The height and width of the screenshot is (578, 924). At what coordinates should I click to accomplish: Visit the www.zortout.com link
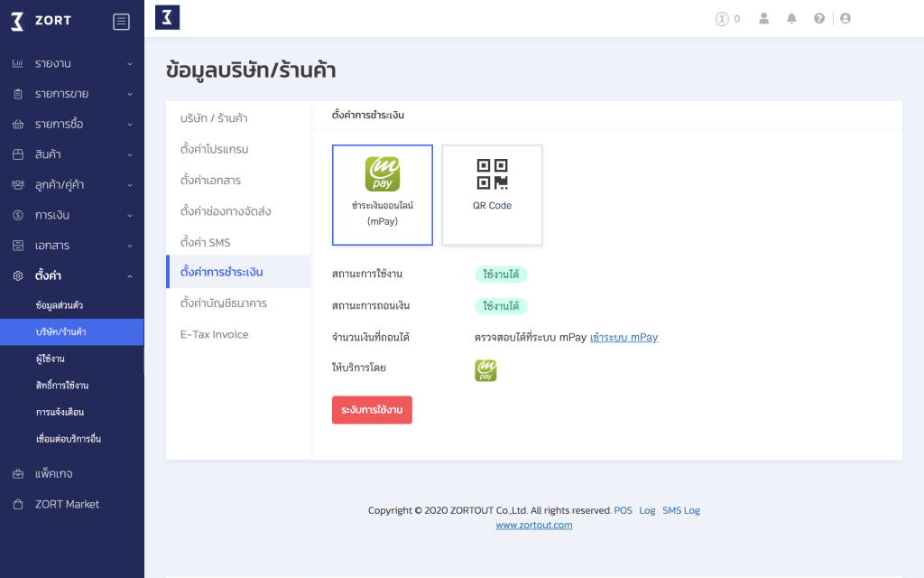point(534,525)
